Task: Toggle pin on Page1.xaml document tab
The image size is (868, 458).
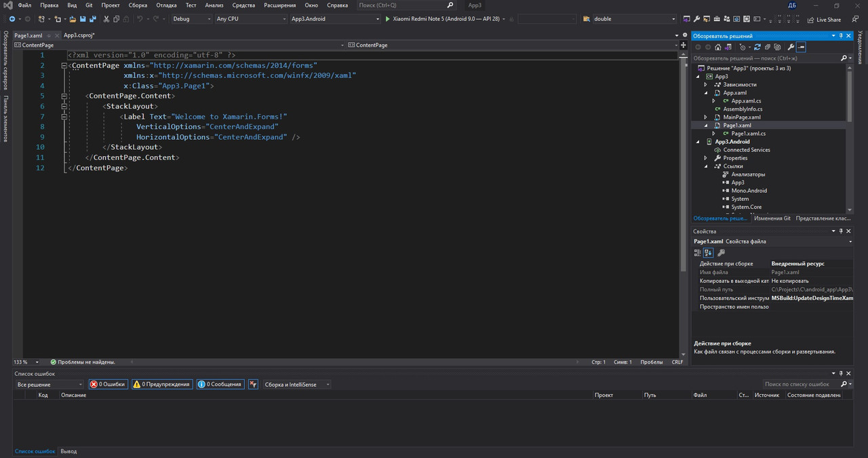Action: [x=49, y=35]
